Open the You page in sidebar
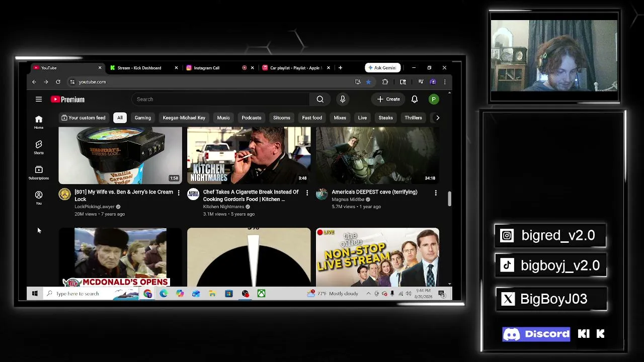The height and width of the screenshot is (362, 644). click(39, 198)
